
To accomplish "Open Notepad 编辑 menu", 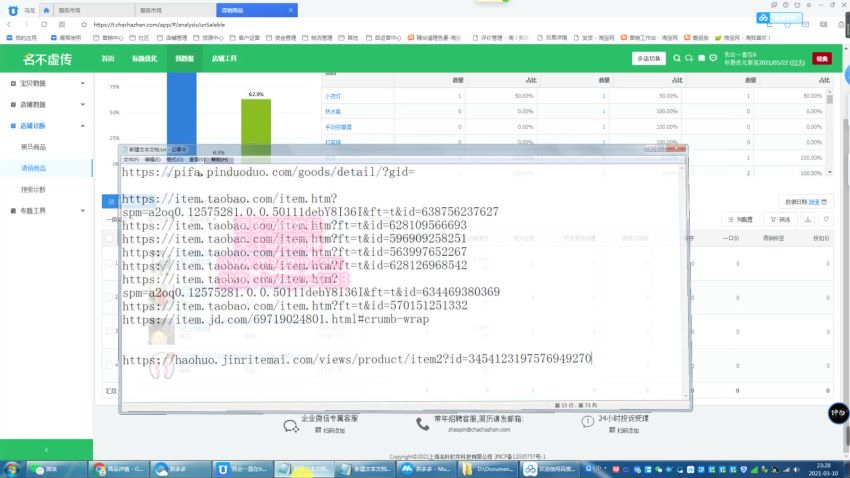I will pyautogui.click(x=153, y=160).
